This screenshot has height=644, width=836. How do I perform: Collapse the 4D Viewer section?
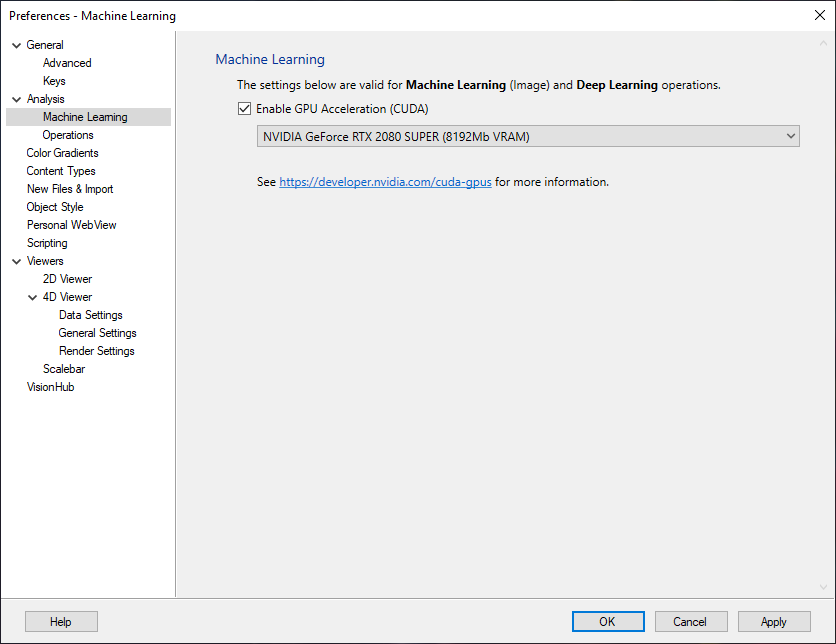pos(32,296)
